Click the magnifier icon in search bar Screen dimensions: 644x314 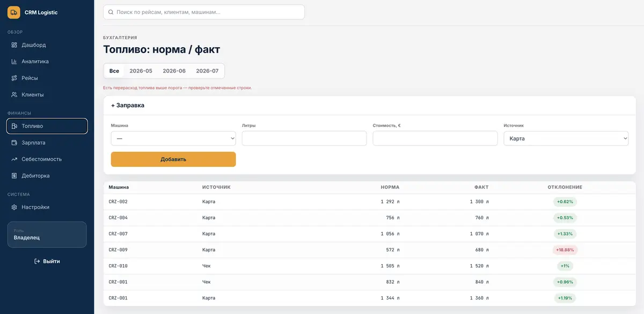(111, 12)
